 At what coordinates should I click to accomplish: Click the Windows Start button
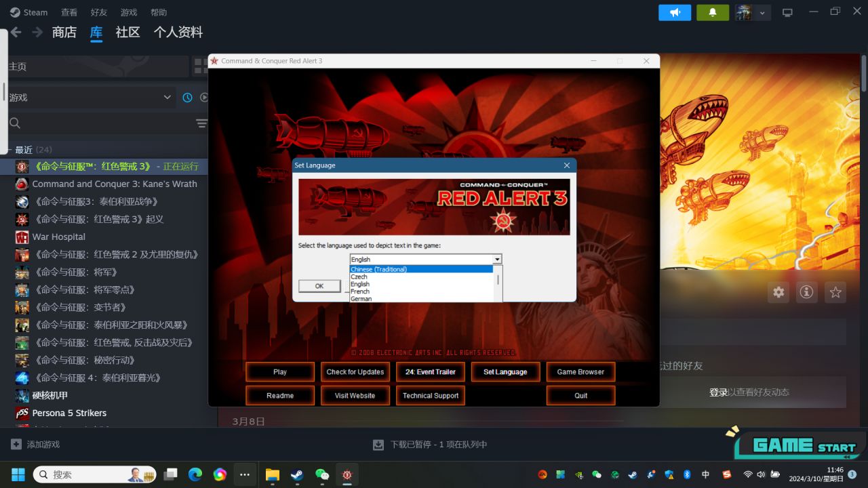(x=18, y=474)
